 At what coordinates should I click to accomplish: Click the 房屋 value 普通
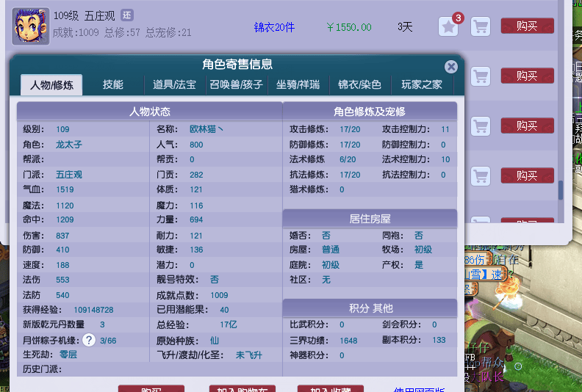point(331,250)
